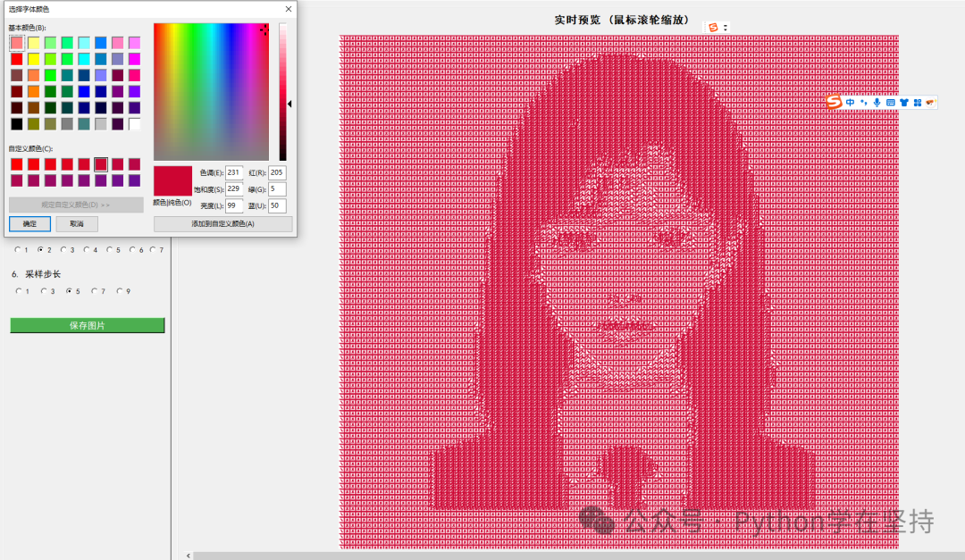Close the 选择字体颜色 dialog
Screen dimensions: 965x560
pyautogui.click(x=289, y=9)
